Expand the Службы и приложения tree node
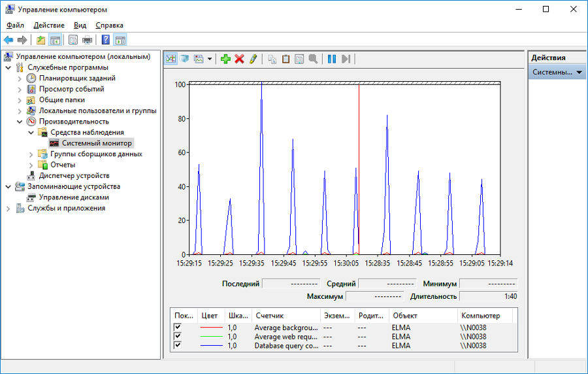This screenshot has width=588, height=374. tap(8, 209)
